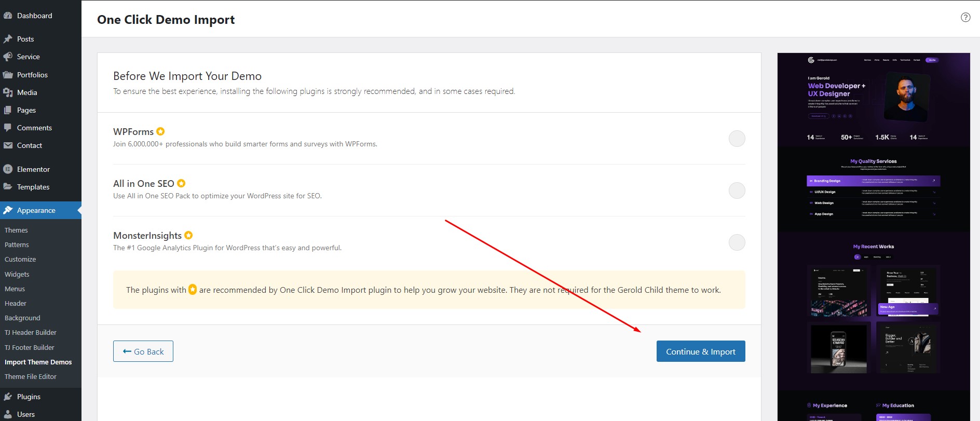The width and height of the screenshot is (980, 421).
Task: Open the help question mark icon
Action: click(x=965, y=17)
